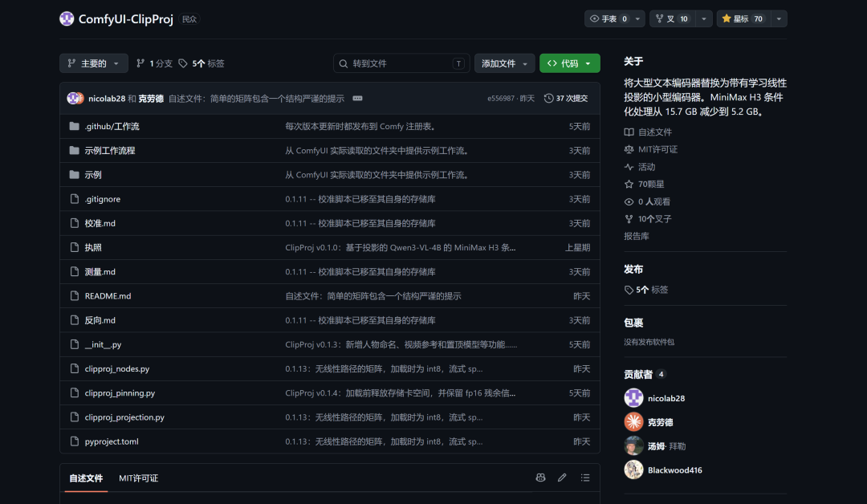Viewport: 867px width, 504px height.
Task: Click the book icon beside 自述文件 in sidebar
Action: [x=629, y=132]
